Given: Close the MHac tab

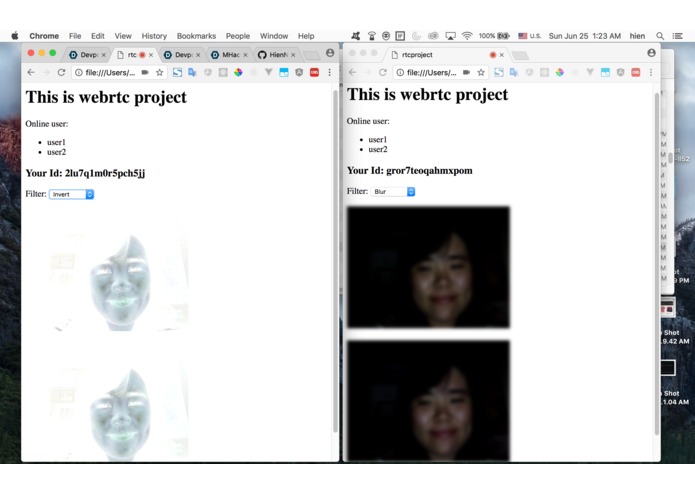Looking at the screenshot, I should tap(245, 55).
